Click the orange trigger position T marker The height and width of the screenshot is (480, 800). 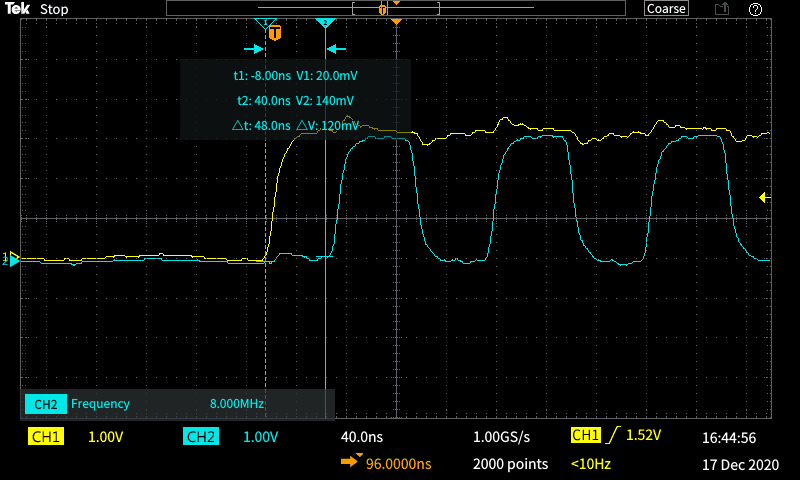(x=275, y=34)
